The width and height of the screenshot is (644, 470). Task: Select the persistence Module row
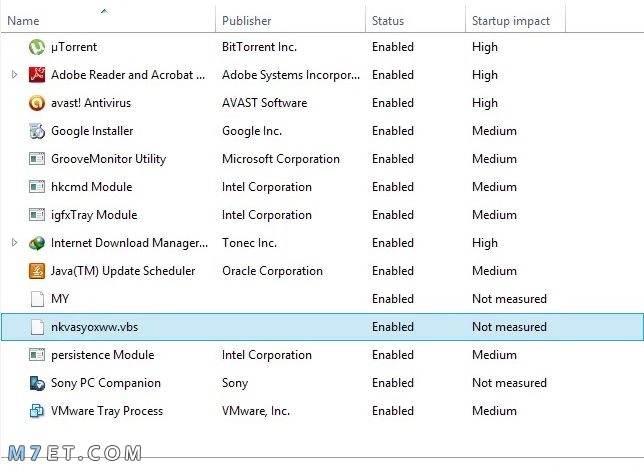pyautogui.click(x=322, y=355)
